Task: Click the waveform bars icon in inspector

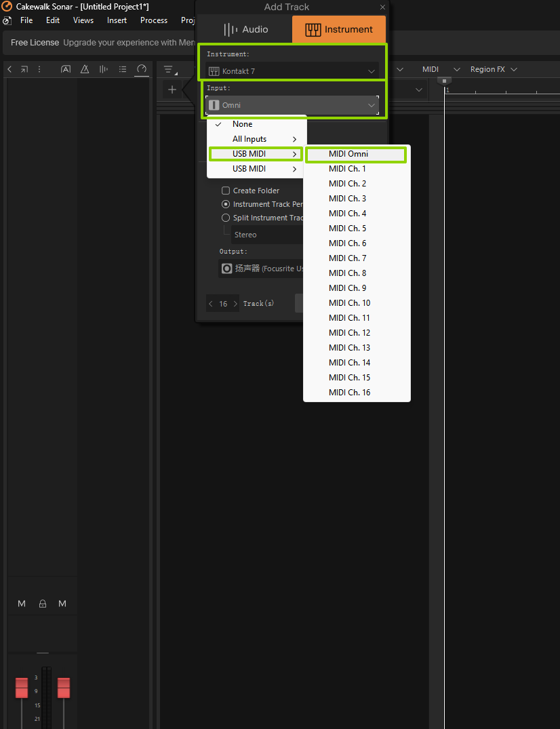Action: click(104, 69)
